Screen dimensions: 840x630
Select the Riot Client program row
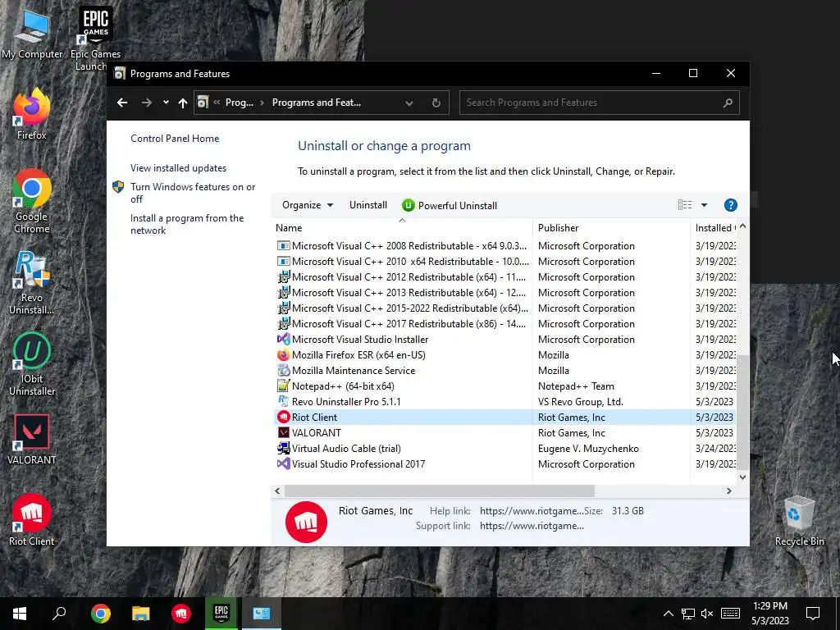[504, 418]
